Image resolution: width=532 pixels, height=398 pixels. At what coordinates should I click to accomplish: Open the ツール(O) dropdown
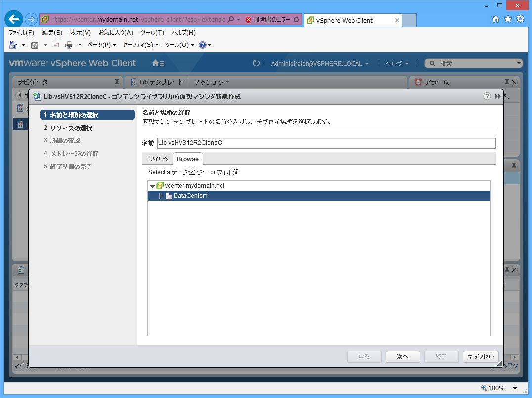click(179, 45)
